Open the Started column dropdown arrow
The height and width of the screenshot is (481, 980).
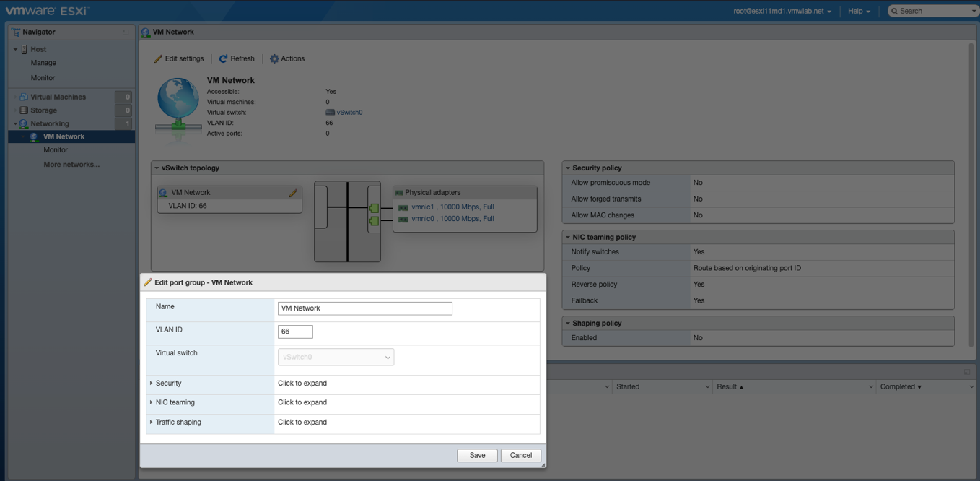click(x=707, y=386)
